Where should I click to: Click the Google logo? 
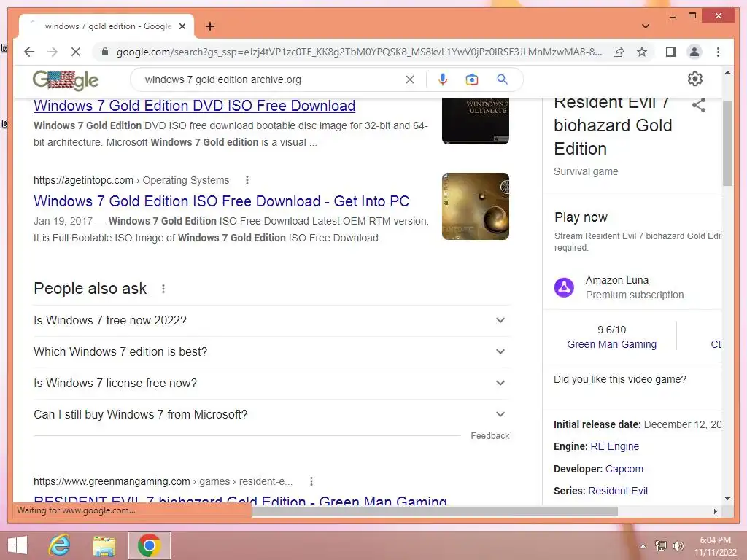[65, 80]
